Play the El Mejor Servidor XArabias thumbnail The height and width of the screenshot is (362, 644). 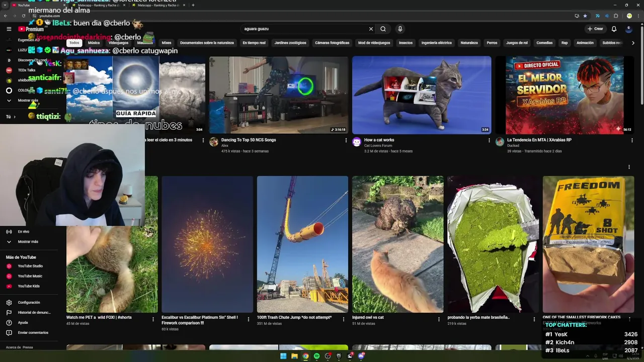(x=565, y=95)
